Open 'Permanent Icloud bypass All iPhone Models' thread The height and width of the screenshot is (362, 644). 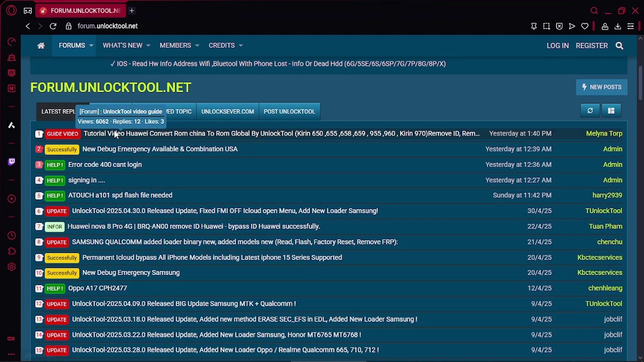[212, 257]
